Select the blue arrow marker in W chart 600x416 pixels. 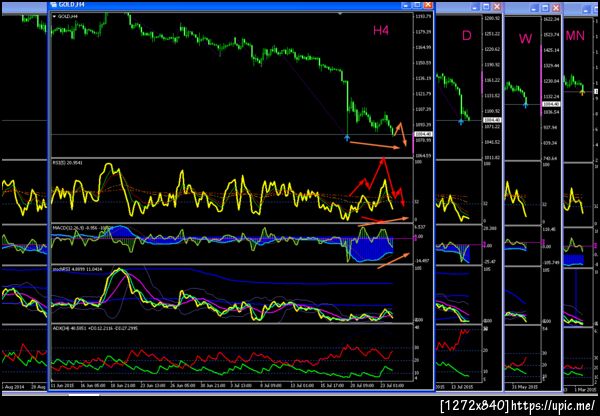[x=526, y=104]
